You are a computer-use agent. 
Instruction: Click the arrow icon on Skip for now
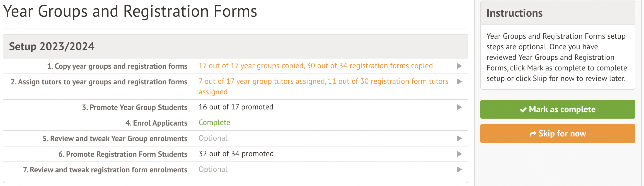point(533,134)
